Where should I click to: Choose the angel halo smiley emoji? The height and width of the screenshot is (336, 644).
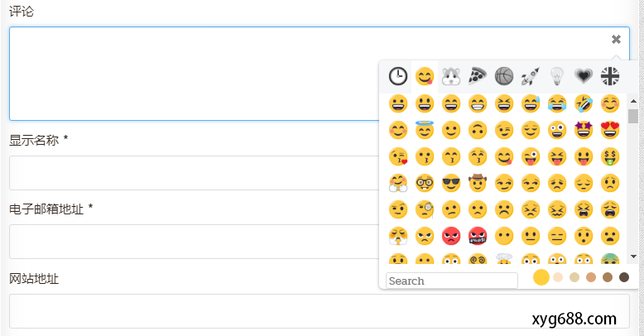point(425,130)
